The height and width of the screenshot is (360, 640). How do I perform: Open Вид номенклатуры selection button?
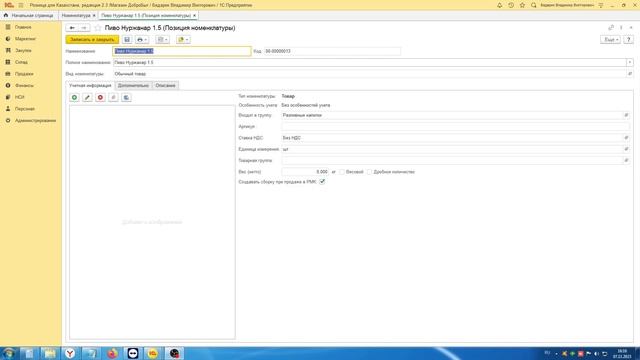tap(630, 74)
